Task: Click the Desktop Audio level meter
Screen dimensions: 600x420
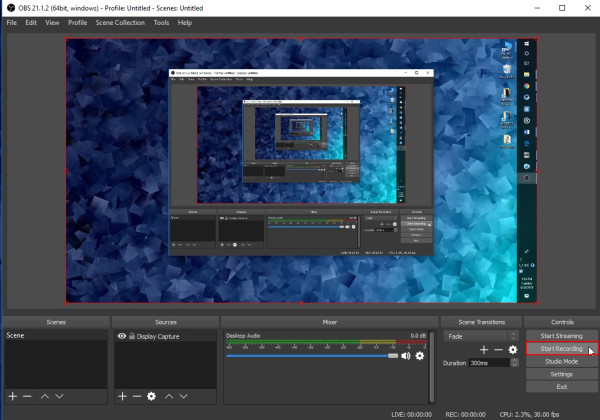Action: (x=326, y=342)
